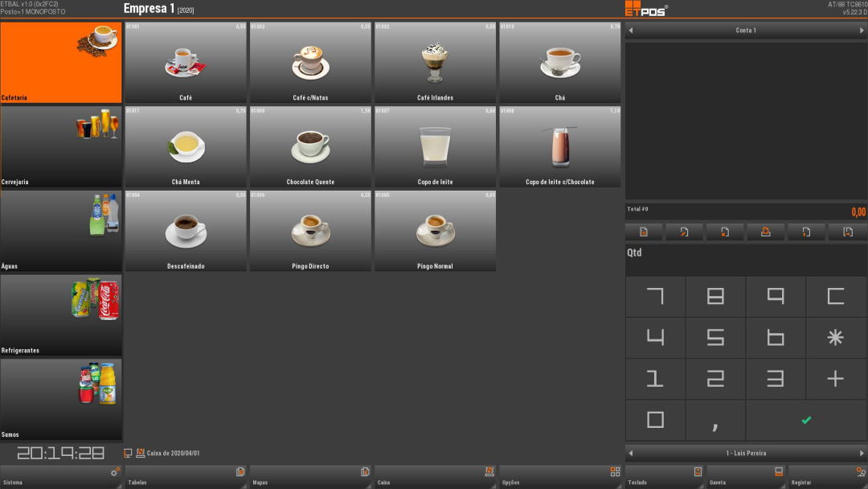Click the Qtd quantity input field
Viewport: 868px width, 489px height.
tap(746, 260)
